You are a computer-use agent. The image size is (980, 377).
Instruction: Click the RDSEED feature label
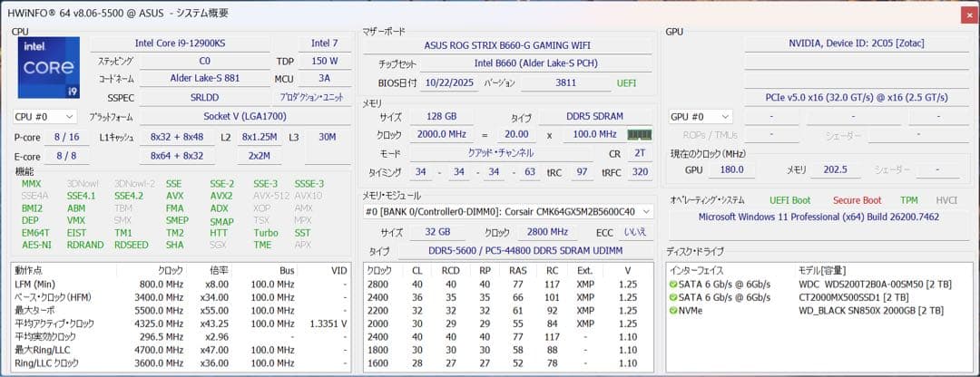(132, 245)
